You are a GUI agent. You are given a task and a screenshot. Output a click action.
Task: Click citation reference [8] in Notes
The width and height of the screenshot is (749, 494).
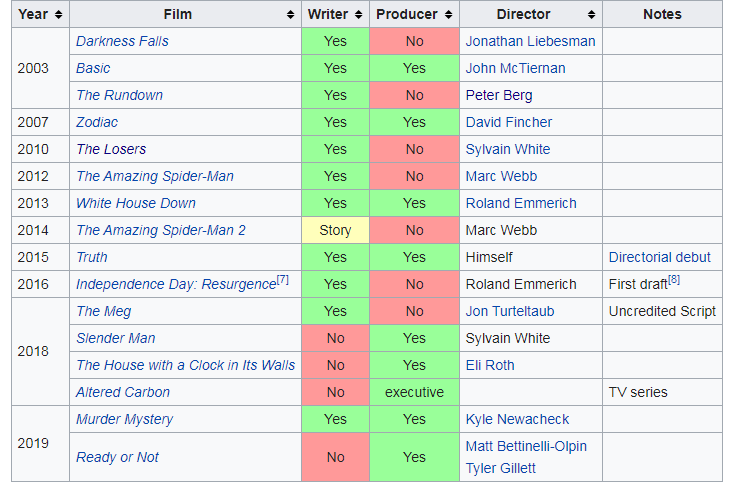click(674, 280)
